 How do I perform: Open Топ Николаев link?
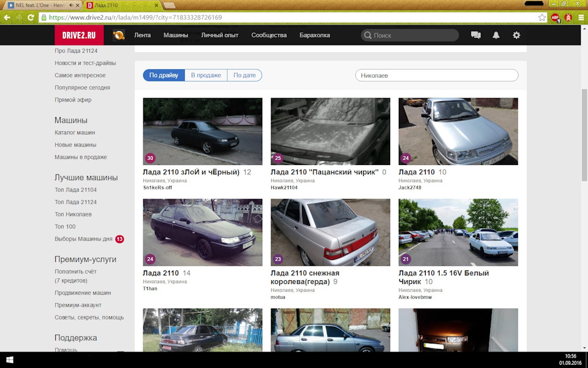73,215
